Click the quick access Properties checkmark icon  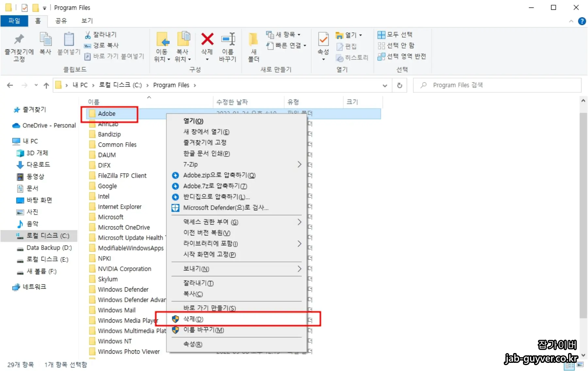click(x=25, y=8)
